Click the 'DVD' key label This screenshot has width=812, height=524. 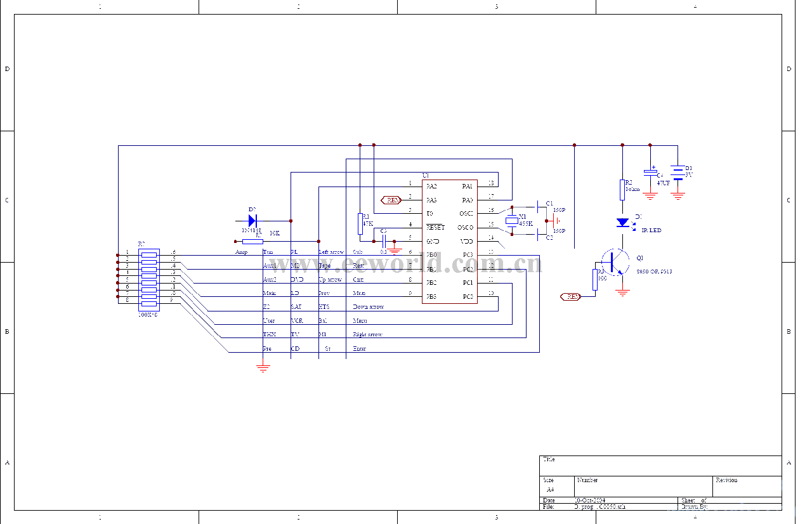pos(297,280)
